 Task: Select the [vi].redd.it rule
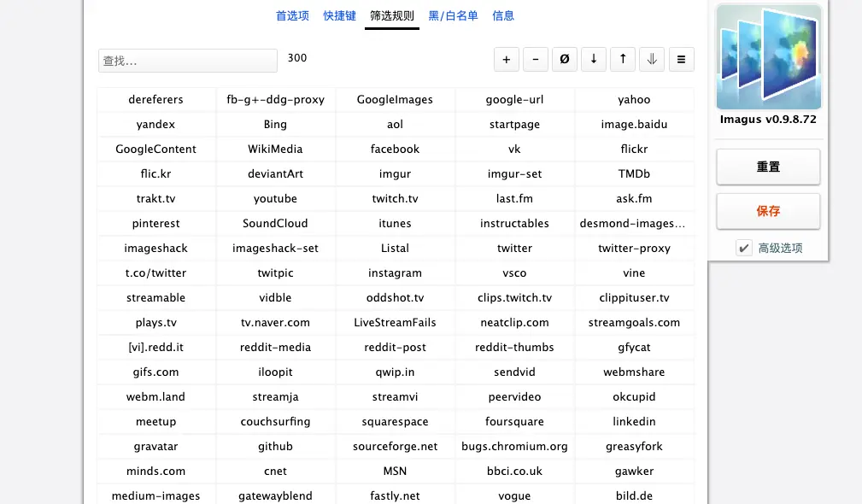pyautogui.click(x=156, y=347)
